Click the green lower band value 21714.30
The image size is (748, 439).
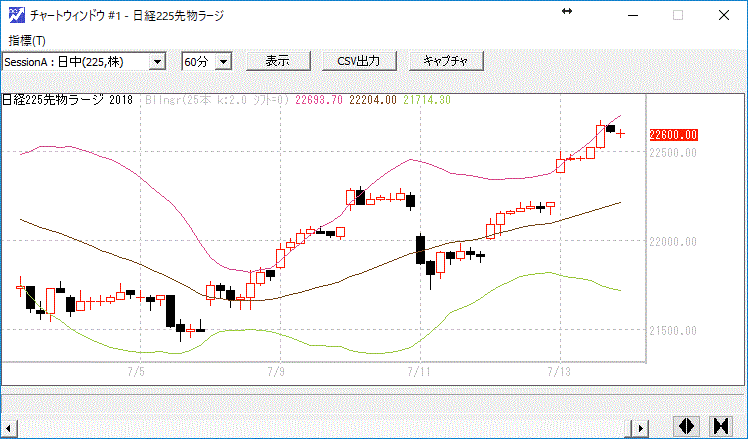tap(427, 100)
